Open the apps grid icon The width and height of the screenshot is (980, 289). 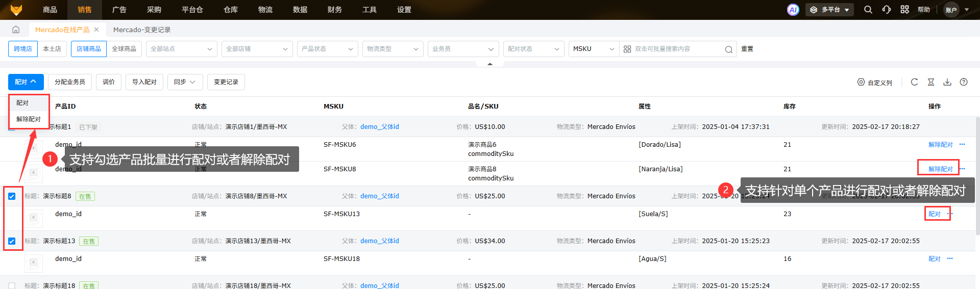(x=904, y=10)
